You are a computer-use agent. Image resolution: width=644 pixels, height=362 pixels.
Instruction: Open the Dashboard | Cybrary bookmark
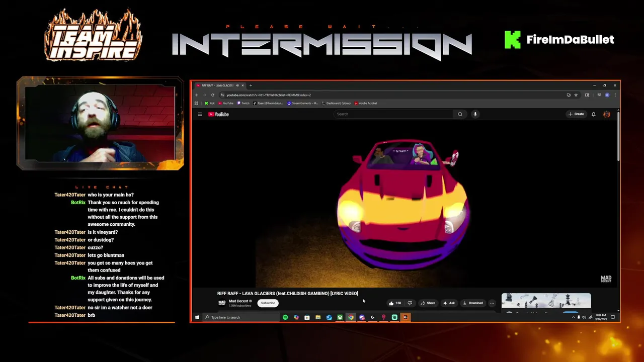coord(336,103)
